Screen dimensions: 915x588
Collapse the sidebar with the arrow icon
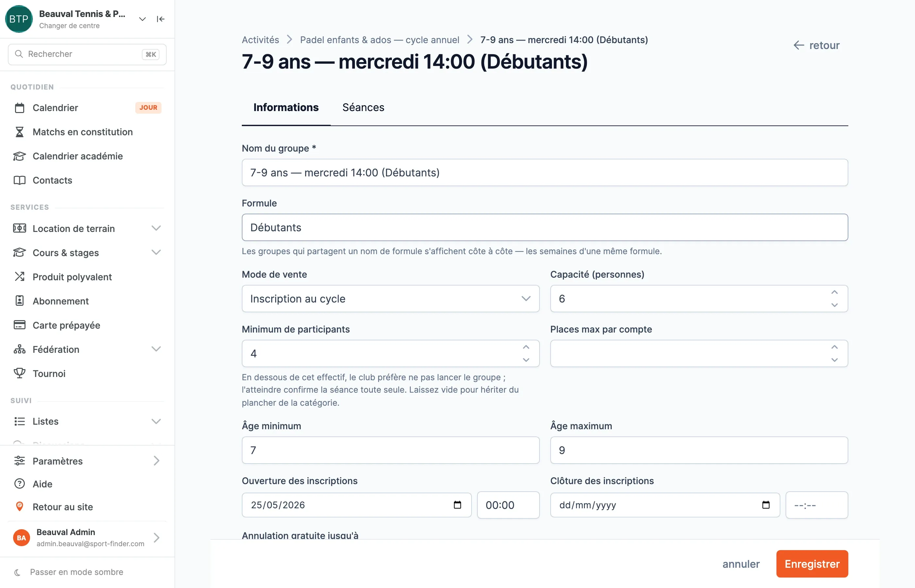[160, 19]
